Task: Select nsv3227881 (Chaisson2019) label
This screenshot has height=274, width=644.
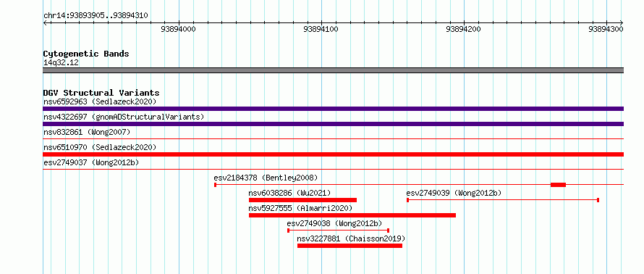Action: pyautogui.click(x=351, y=238)
